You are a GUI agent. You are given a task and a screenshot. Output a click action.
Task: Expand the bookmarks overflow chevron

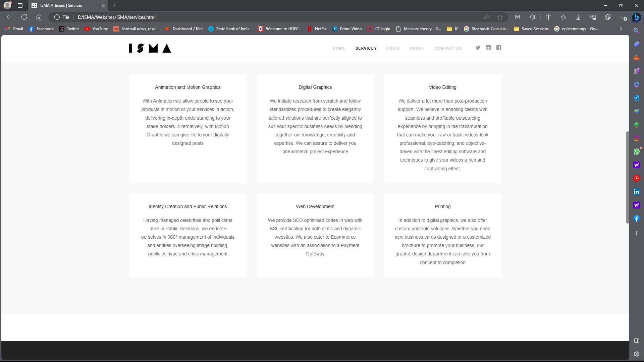coord(621,29)
